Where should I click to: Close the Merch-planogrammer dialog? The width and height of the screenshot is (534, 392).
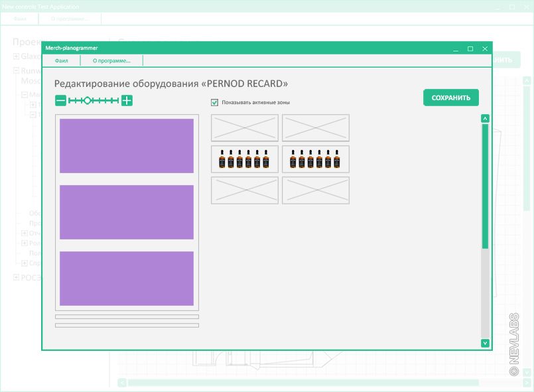tap(485, 48)
